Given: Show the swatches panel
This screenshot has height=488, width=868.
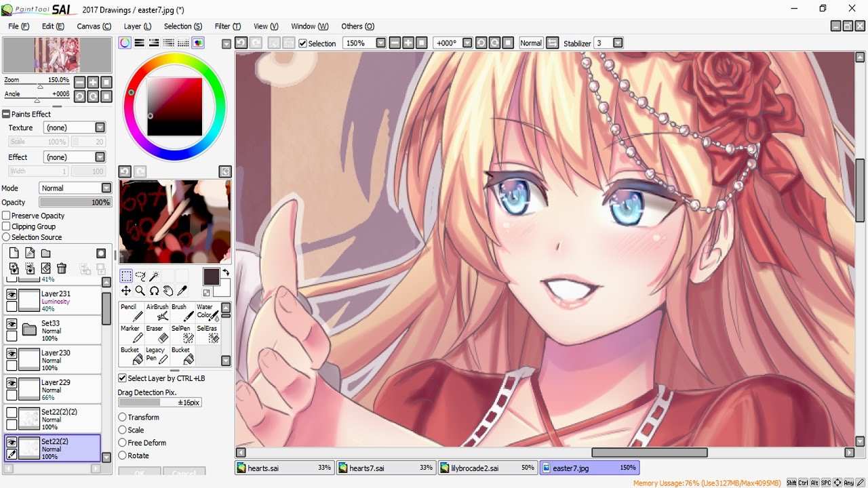Looking at the screenshot, I should [183, 43].
